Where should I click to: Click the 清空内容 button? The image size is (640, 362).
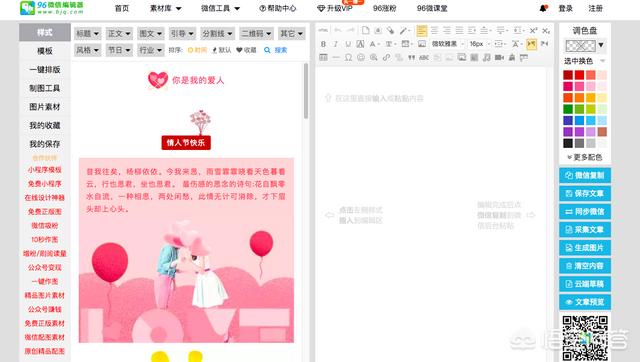585,266
